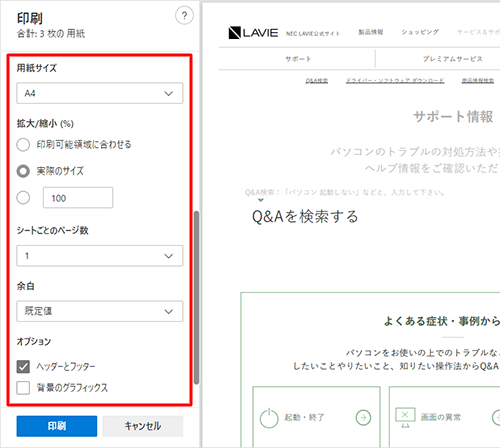Click the 起動・終了 card text
Image resolution: width=500 pixels, height=448 pixels.
pyautogui.click(x=304, y=417)
